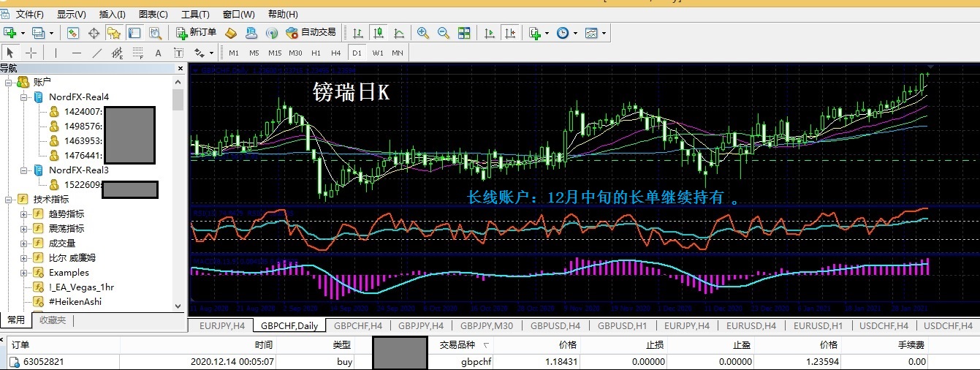Open the chart templates icon
Image resolution: width=980 pixels, height=370 pixels.
(x=591, y=33)
